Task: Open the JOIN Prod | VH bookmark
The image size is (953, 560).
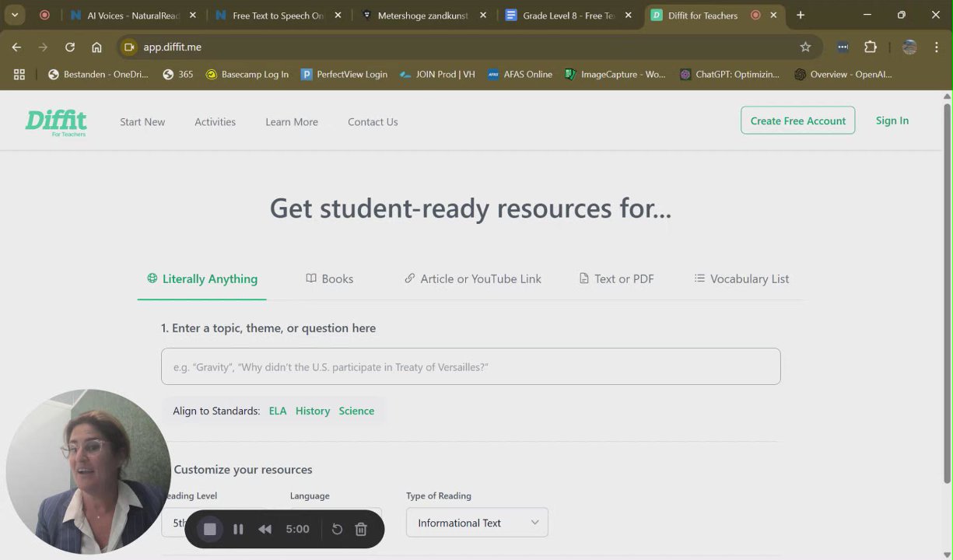Action: tap(436, 74)
